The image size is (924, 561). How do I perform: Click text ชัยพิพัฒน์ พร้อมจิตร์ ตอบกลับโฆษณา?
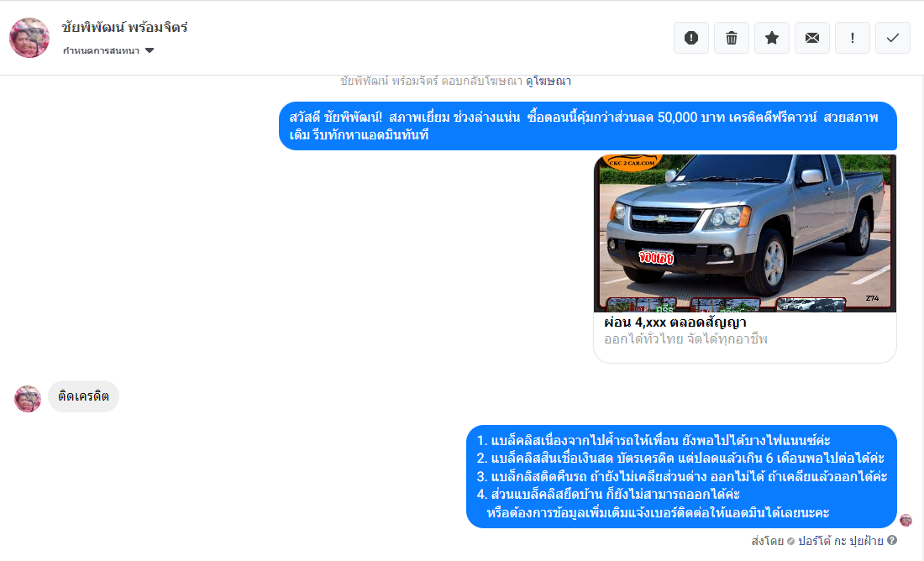point(432,81)
